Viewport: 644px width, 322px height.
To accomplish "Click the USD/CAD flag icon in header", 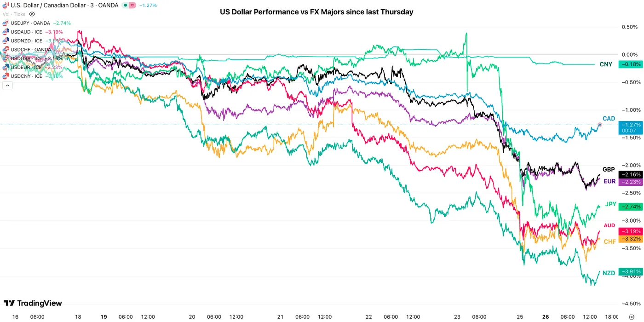I will (6, 5).
